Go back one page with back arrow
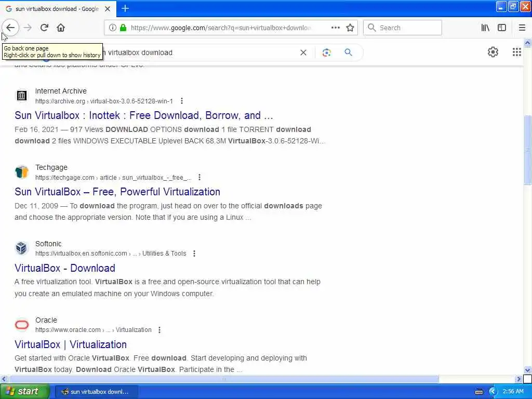Viewport: 532px width, 399px height. pos(10,28)
